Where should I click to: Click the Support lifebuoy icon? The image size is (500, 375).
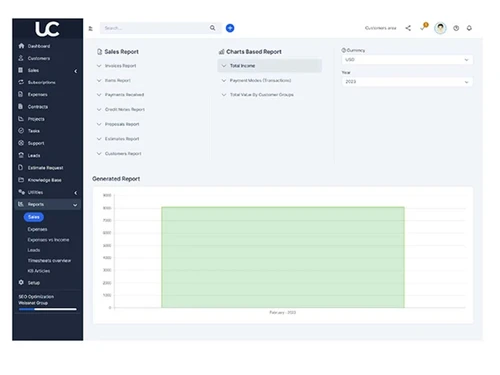(21, 143)
